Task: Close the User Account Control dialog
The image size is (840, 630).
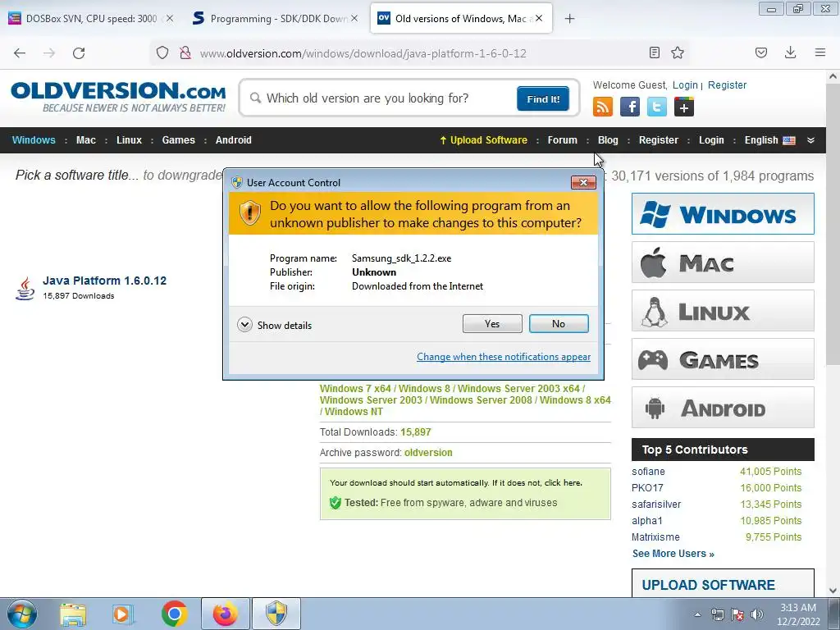Action: click(x=583, y=183)
